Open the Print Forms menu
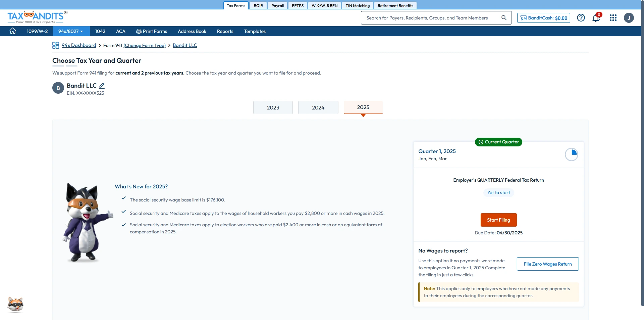Viewport: 644px width, 320px height. (x=152, y=31)
